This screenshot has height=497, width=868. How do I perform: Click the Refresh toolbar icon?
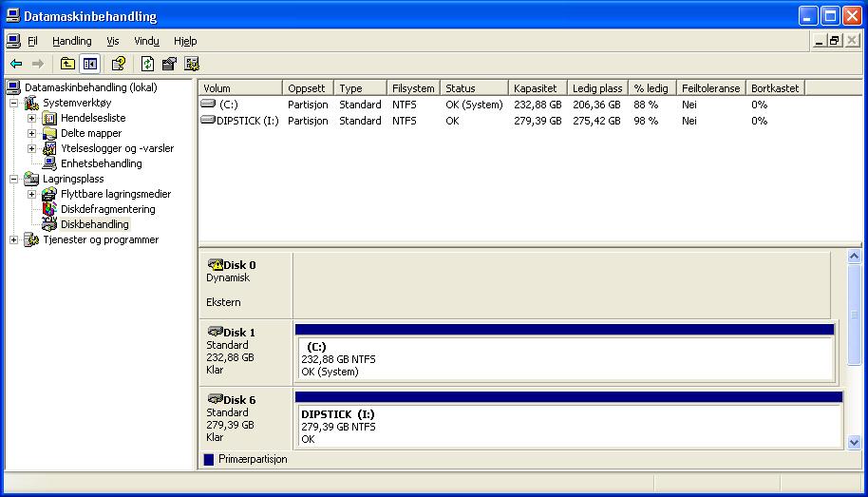tap(147, 64)
